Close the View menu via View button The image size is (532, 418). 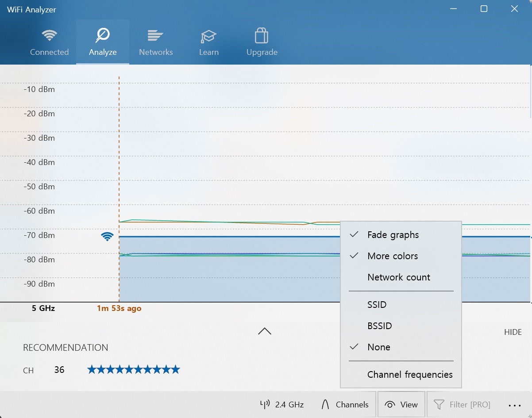[401, 404]
